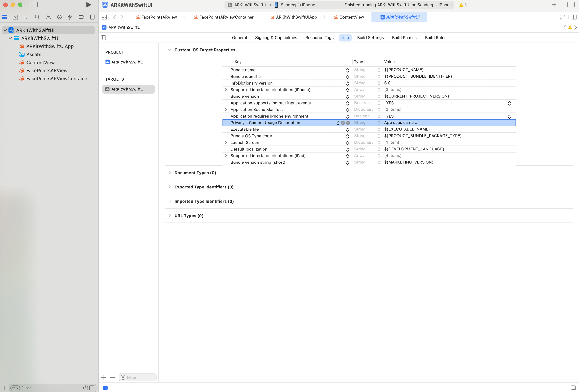Expand the Launch Screen dictionary

pyautogui.click(x=226, y=143)
